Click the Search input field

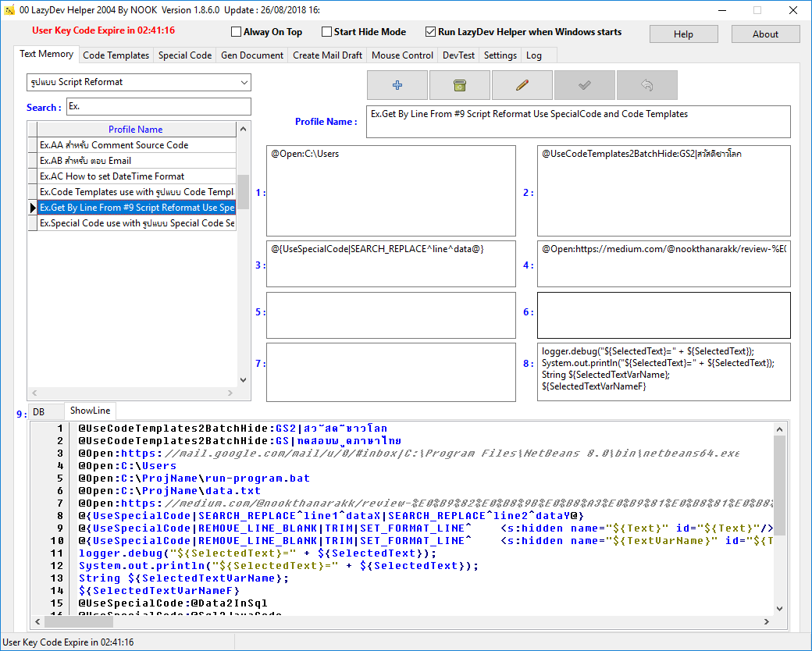point(158,107)
